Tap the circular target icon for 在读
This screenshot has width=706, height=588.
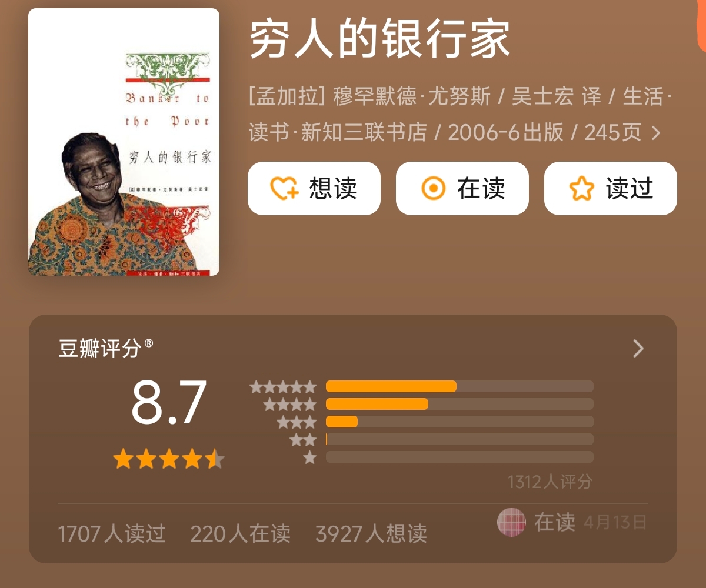tap(434, 189)
